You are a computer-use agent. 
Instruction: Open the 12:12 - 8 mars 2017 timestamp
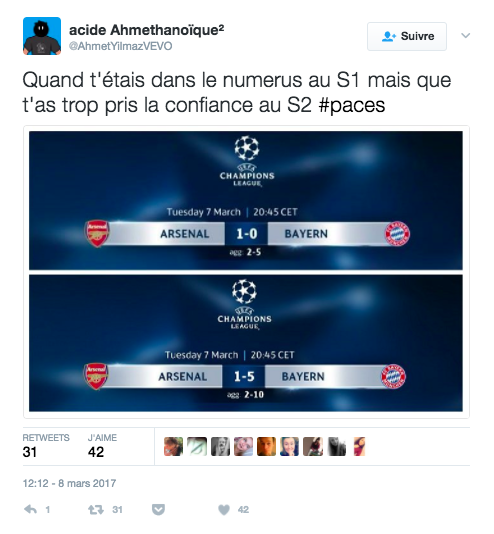69,483
